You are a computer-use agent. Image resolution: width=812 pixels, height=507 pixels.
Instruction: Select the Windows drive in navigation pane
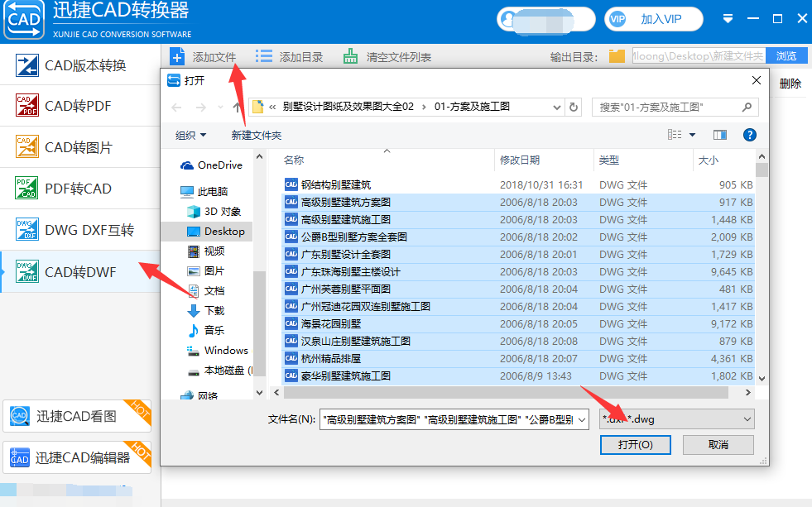[218, 350]
